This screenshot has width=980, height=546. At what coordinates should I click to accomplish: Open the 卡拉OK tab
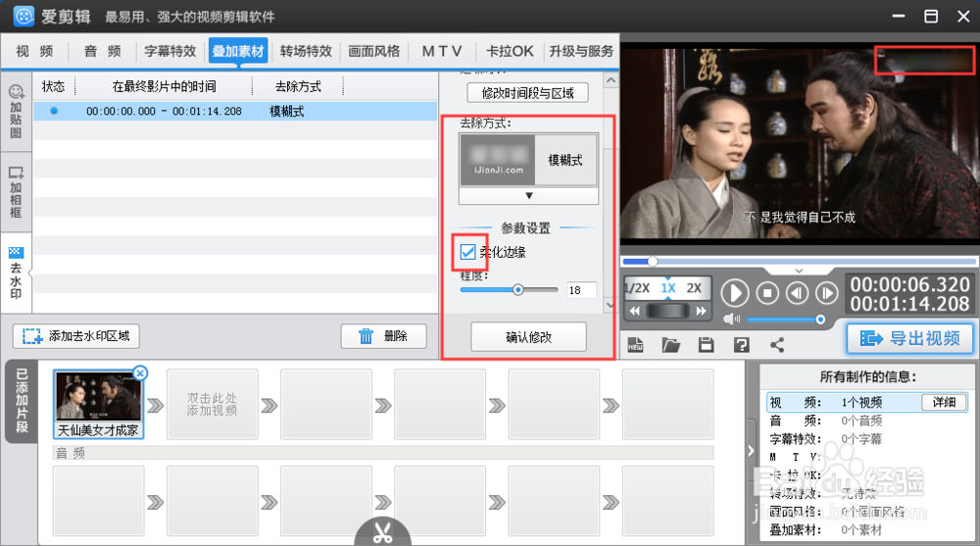[510, 51]
